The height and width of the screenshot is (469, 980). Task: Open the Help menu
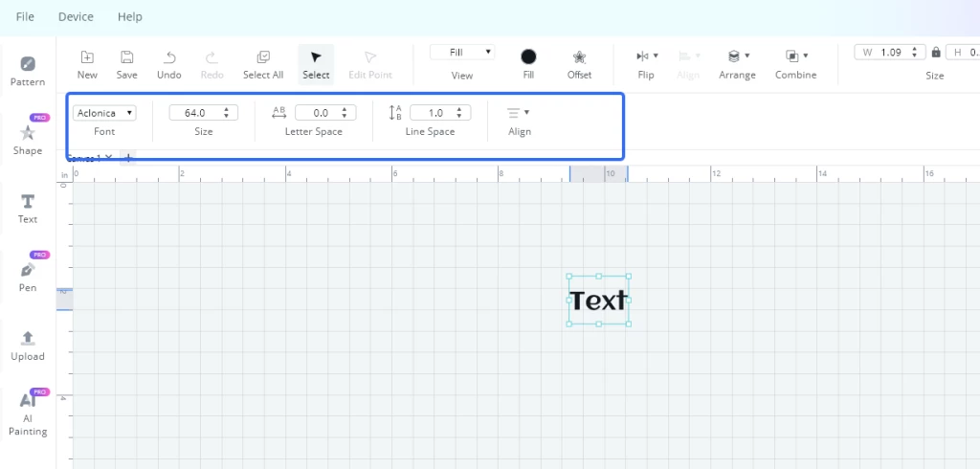pos(130,17)
